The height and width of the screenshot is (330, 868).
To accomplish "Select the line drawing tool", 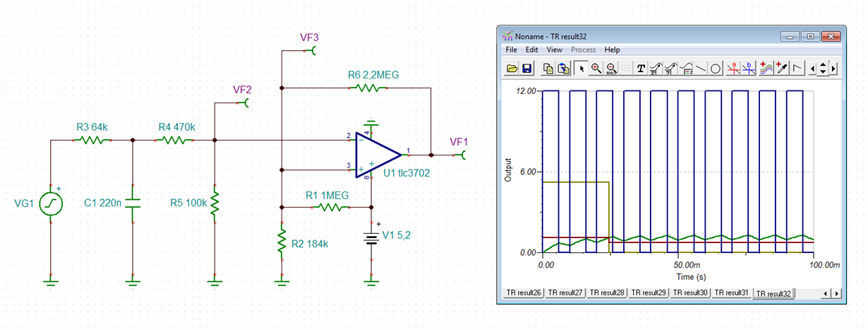I will (700, 69).
